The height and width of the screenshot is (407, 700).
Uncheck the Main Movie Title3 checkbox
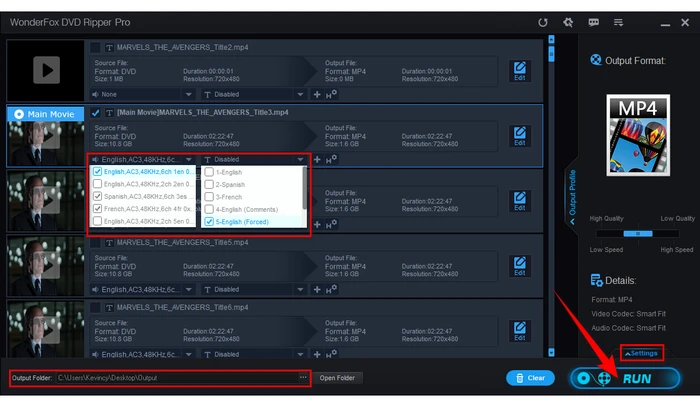tap(95, 112)
